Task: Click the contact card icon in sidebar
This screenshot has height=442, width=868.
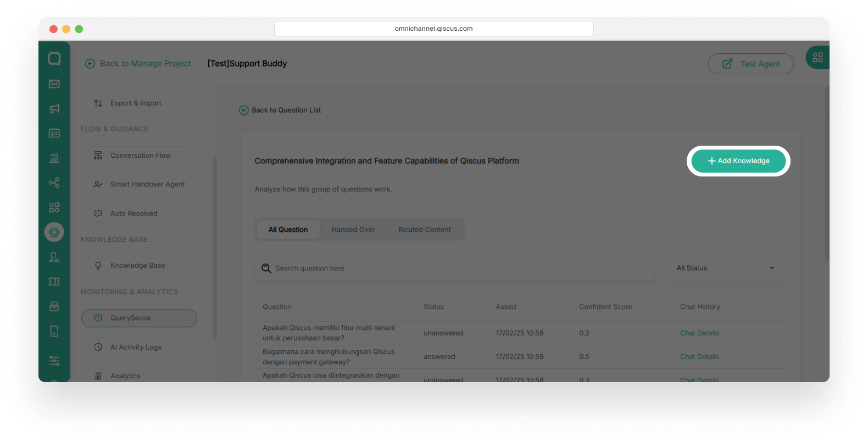Action: tap(54, 134)
